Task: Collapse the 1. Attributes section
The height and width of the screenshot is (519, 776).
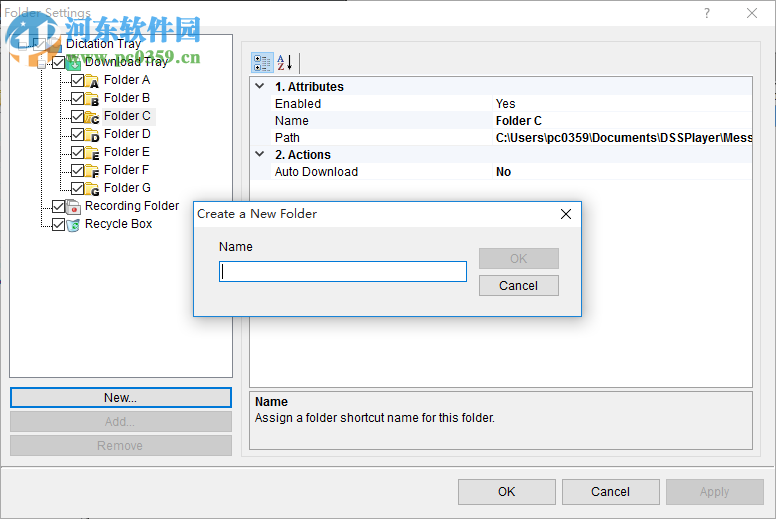Action: [x=260, y=86]
